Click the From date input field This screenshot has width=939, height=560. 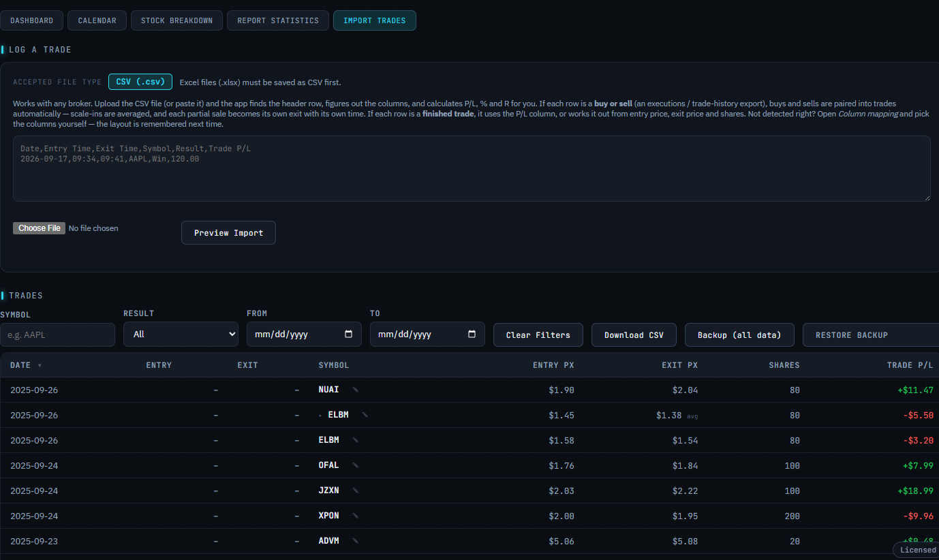point(304,335)
